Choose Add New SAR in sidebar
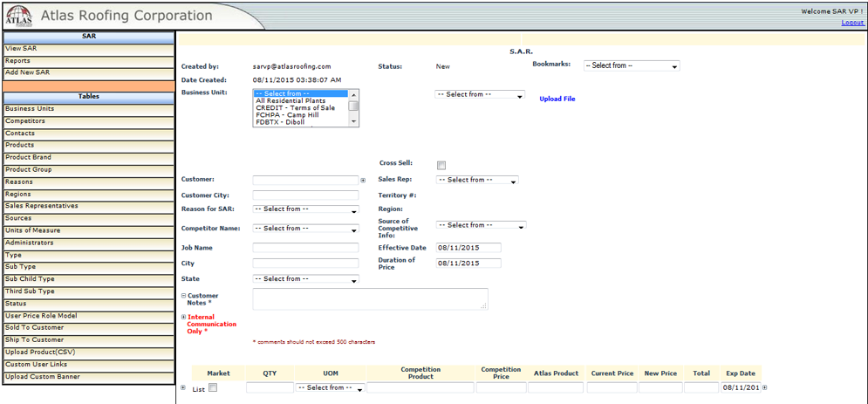 (89, 73)
